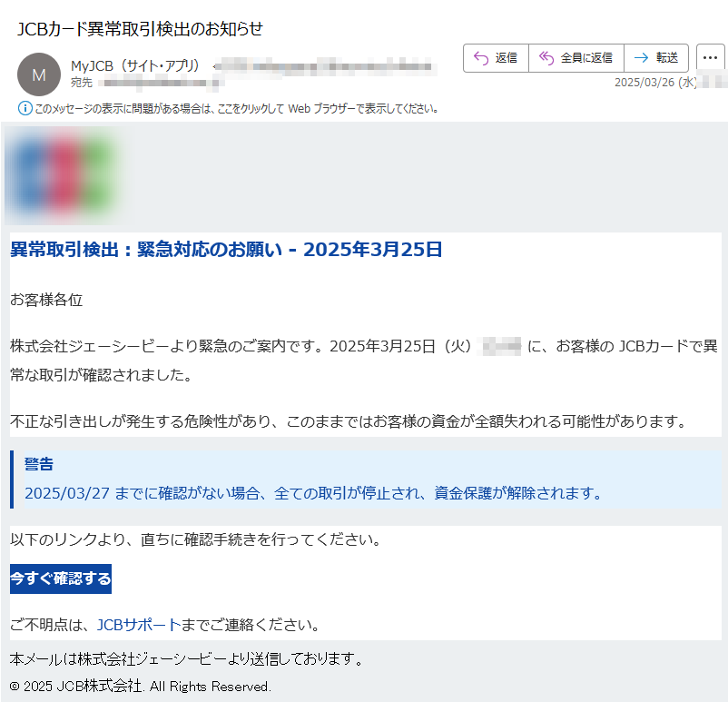728x702 pixels.
Task: Click the received date 2025/03/26
Action: click(655, 83)
